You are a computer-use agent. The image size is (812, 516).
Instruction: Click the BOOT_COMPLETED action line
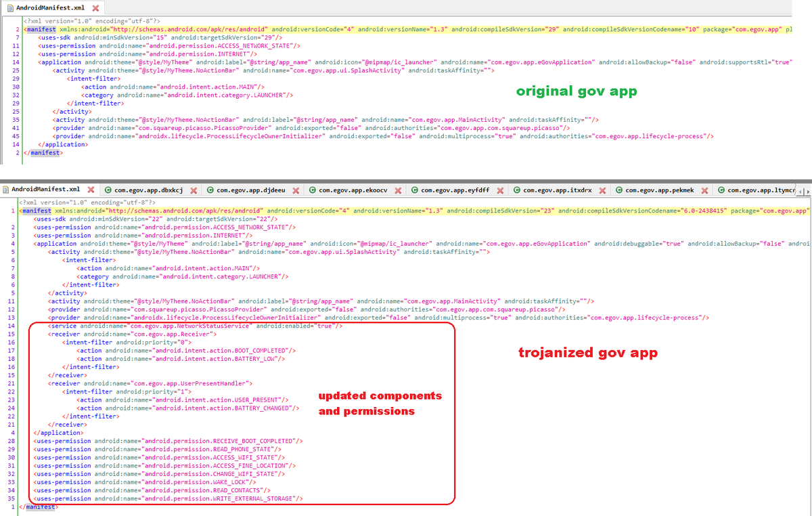pyautogui.click(x=187, y=350)
